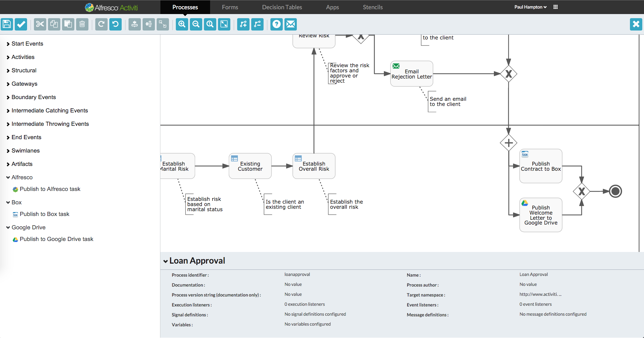The height and width of the screenshot is (338, 644).
Task: Collapse the Loan Approval properties panel
Action: tap(166, 261)
